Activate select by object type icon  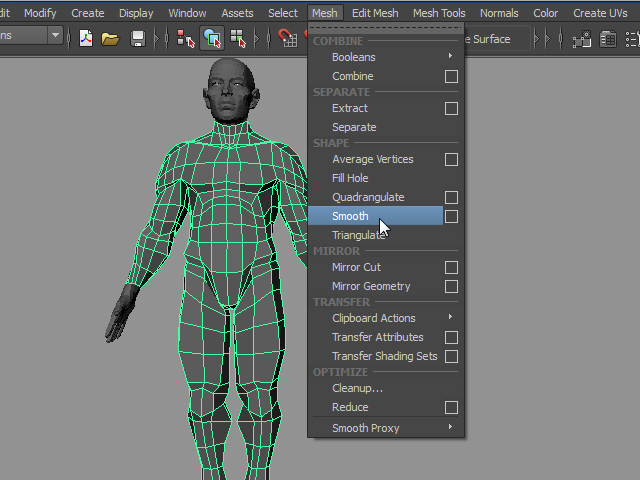(x=212, y=39)
